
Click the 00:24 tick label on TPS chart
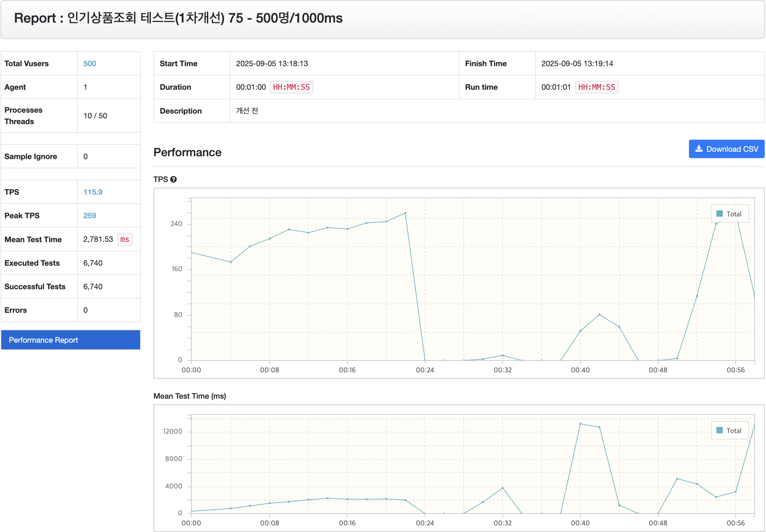click(x=425, y=370)
